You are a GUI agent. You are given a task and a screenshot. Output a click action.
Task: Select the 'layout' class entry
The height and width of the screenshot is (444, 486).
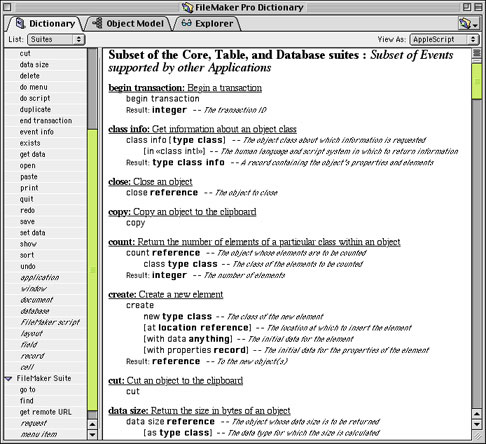[x=32, y=334]
